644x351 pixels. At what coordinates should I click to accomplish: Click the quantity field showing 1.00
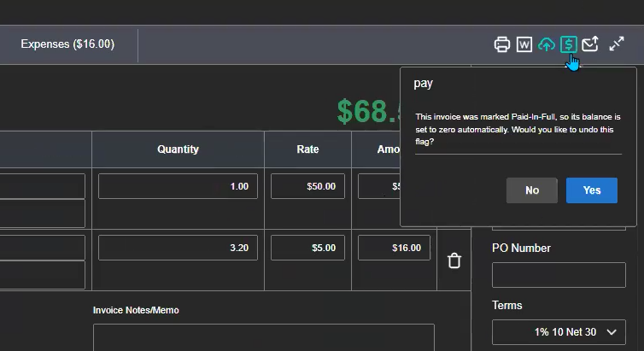178,186
